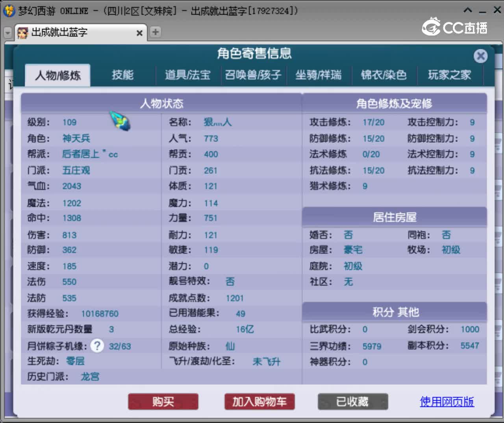Click the 防御 value 362
504x423 pixels.
tap(69, 250)
